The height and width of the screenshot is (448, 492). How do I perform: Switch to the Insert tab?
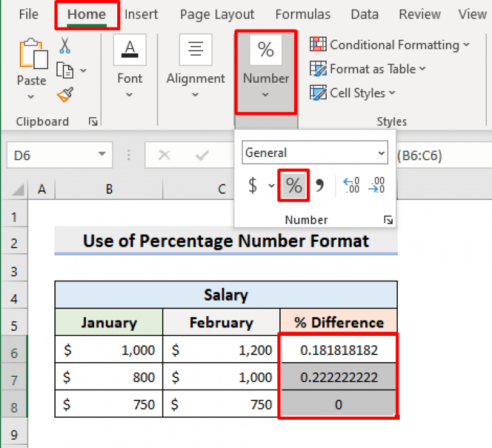141,15
